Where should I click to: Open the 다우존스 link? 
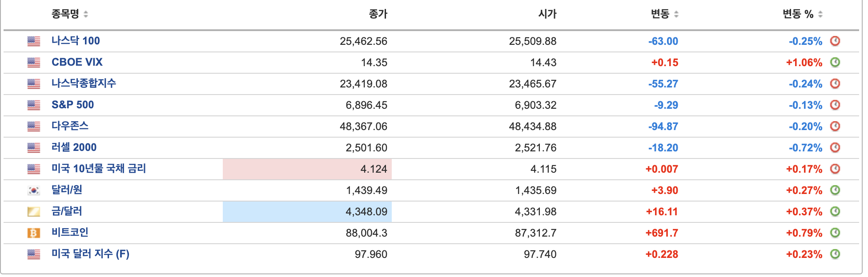(x=70, y=126)
